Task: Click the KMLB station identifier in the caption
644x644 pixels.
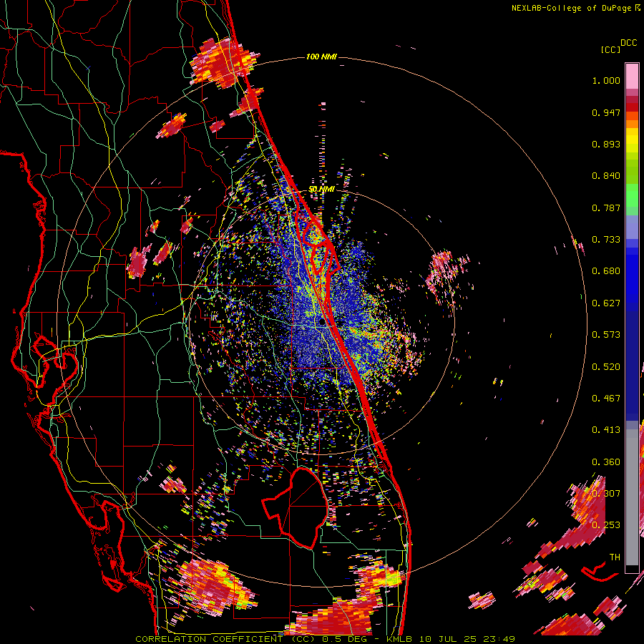Action: [399, 639]
